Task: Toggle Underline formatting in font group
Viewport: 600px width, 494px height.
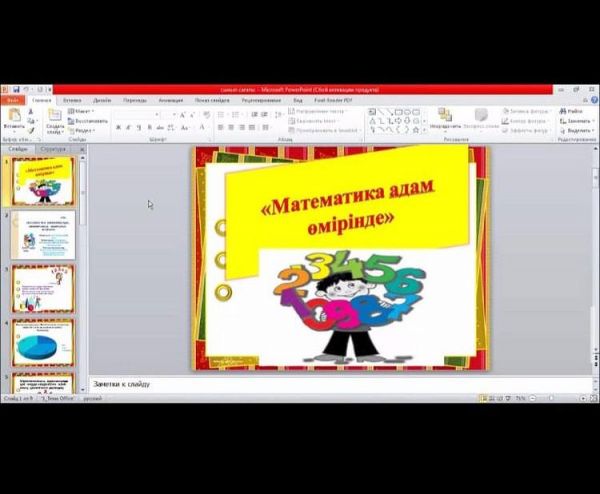Action: (139, 127)
